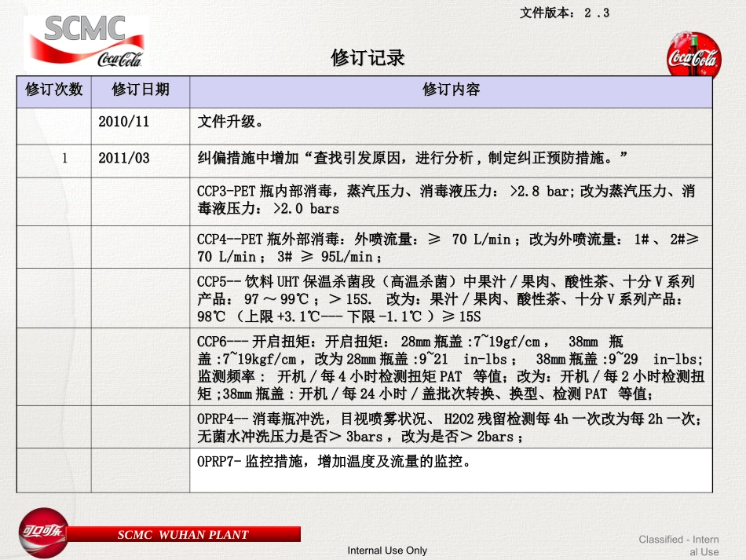Click the 文件版本 2.3 text
Screen dimensions: 746x560
564,13
